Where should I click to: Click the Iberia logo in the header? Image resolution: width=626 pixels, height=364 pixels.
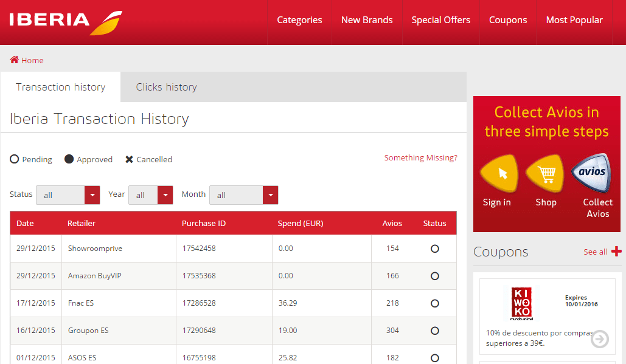(x=65, y=22)
